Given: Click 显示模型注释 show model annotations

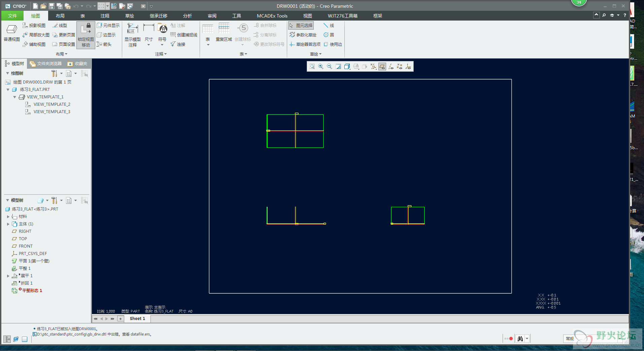Looking at the screenshot, I should pyautogui.click(x=133, y=35).
